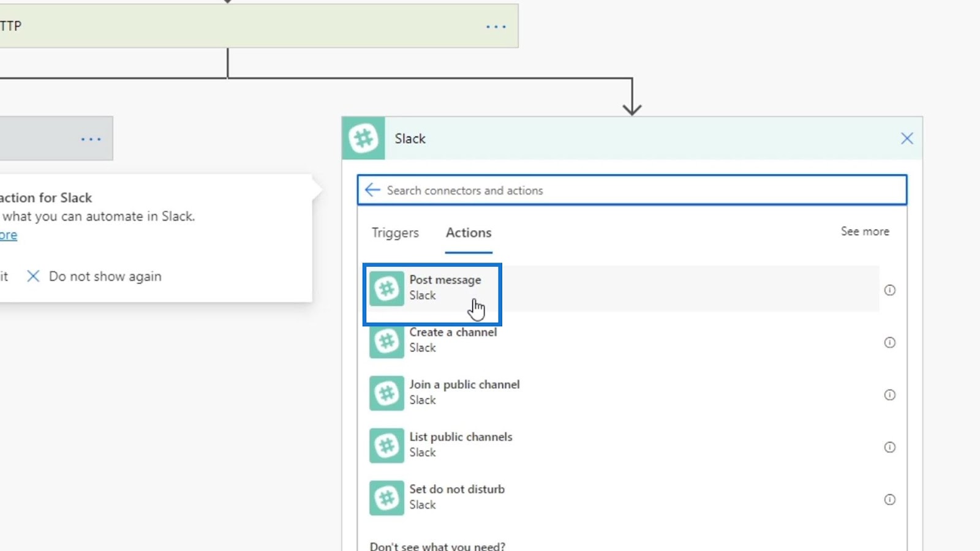Open the HTTP step ellipsis menu
Viewport: 980px width, 551px height.
[x=496, y=26]
